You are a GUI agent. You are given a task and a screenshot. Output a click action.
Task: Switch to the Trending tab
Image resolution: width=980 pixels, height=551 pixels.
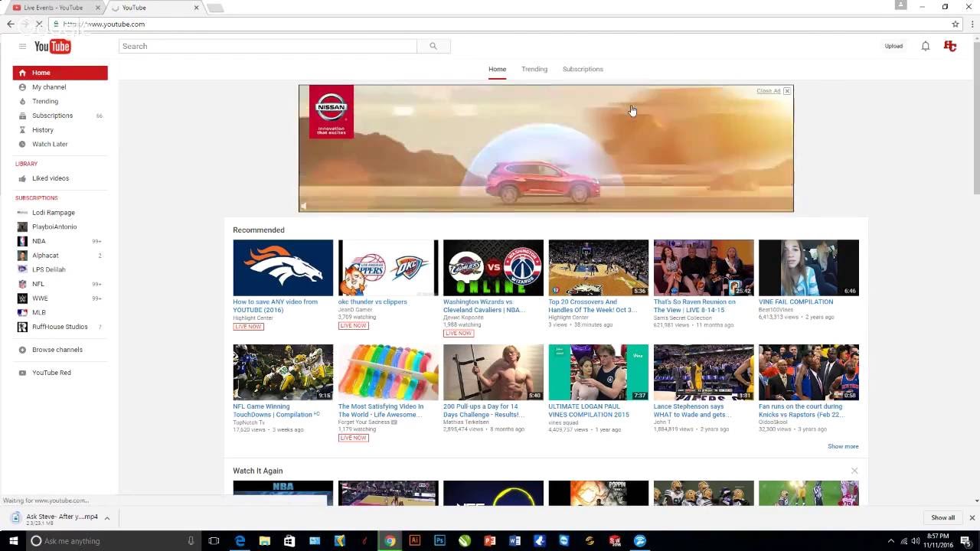[534, 69]
